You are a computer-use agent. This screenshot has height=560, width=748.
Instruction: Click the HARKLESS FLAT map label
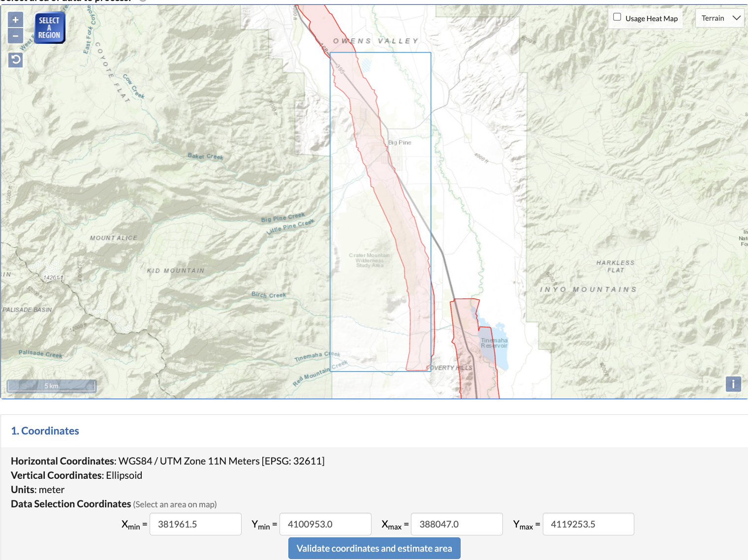pyautogui.click(x=616, y=266)
